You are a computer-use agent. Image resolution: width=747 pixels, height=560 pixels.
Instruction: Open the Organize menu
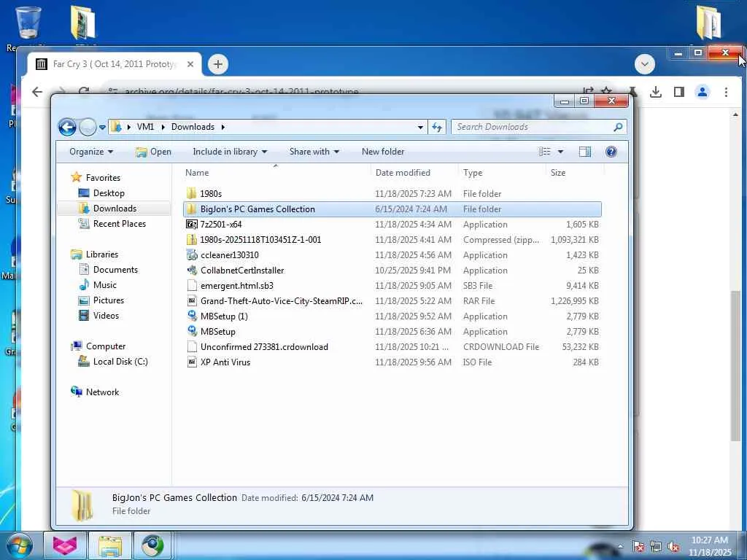(x=91, y=152)
